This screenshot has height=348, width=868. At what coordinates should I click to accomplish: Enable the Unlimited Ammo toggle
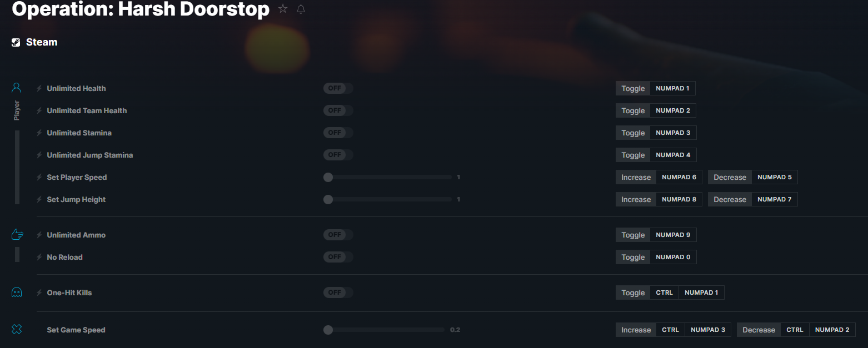tap(338, 235)
